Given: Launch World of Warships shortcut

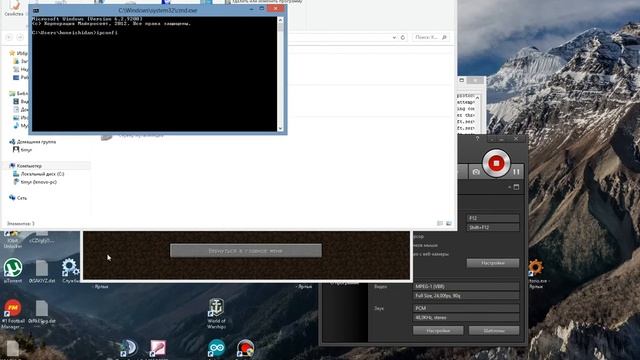Looking at the screenshot, I should [216, 313].
